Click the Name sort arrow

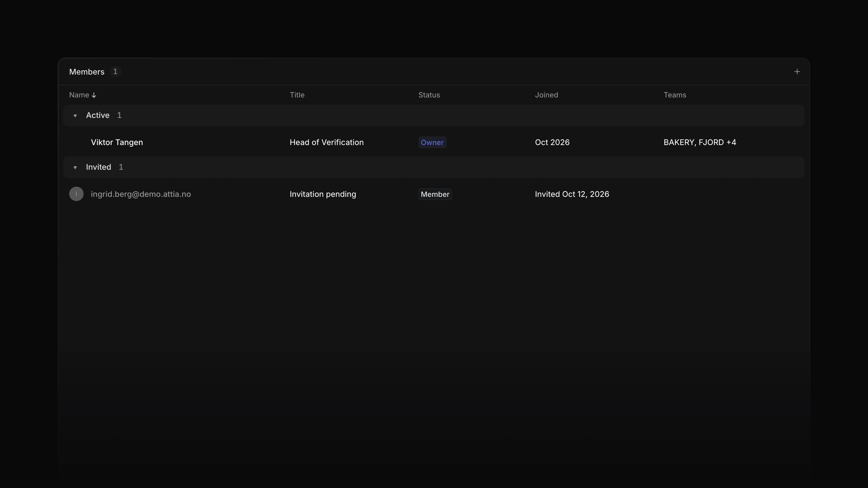click(x=94, y=95)
